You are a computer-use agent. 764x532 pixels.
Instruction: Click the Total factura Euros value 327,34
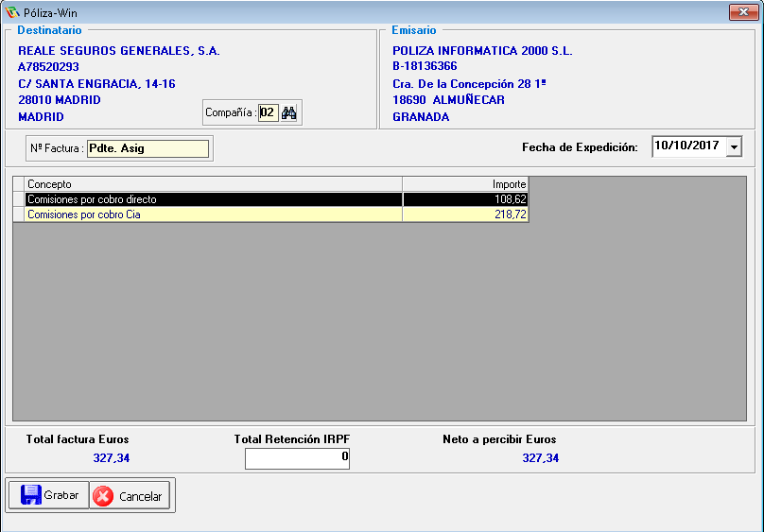pos(111,458)
